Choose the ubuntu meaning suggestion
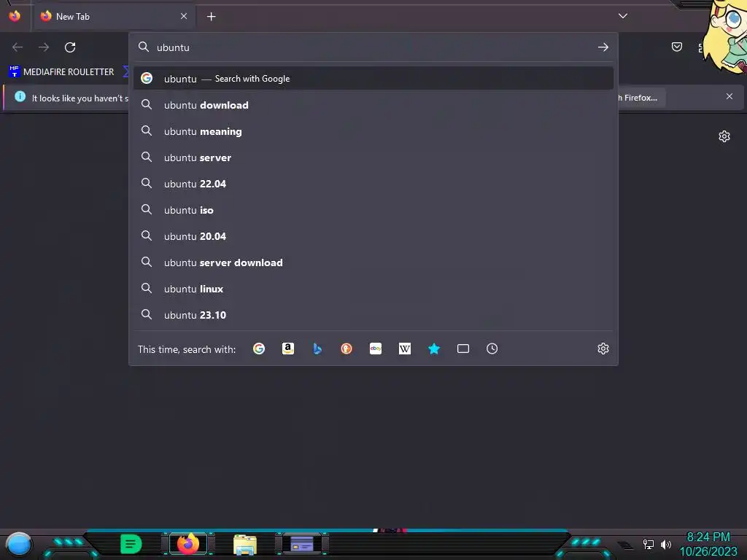This screenshot has height=560, width=747. (x=373, y=131)
